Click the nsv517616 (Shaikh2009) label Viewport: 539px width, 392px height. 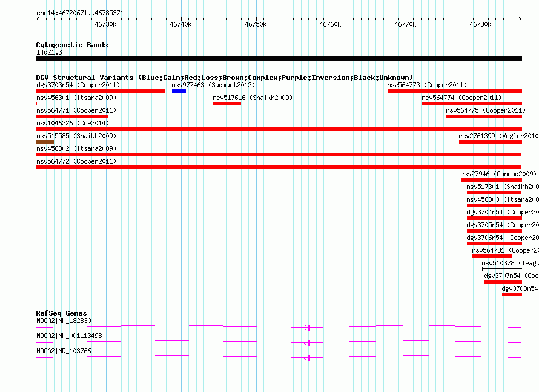[253, 98]
